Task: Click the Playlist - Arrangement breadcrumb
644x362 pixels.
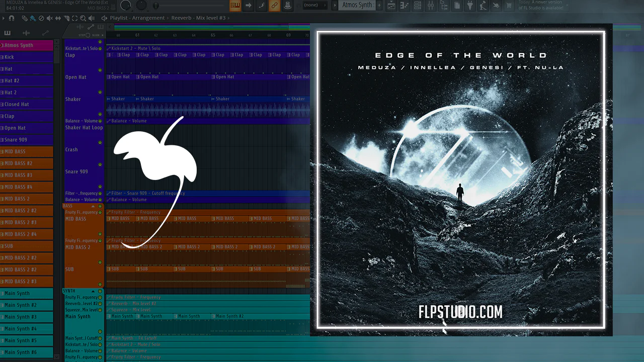Action: click(137, 18)
